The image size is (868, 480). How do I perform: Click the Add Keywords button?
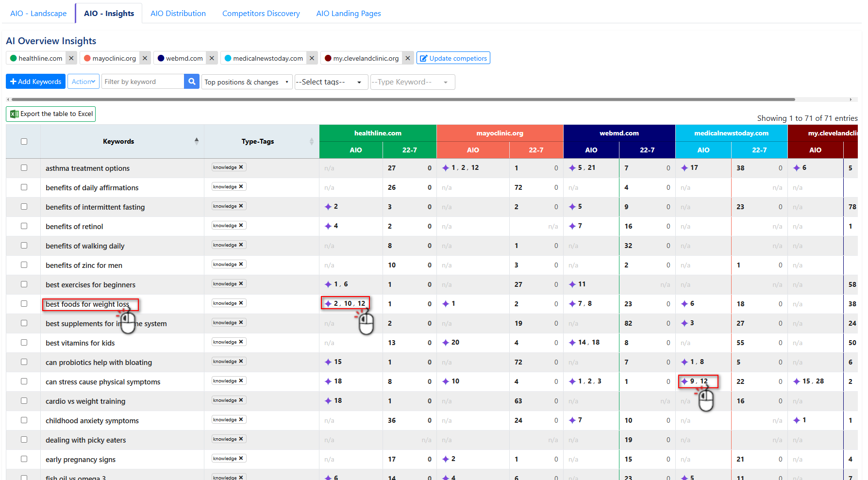coord(35,82)
